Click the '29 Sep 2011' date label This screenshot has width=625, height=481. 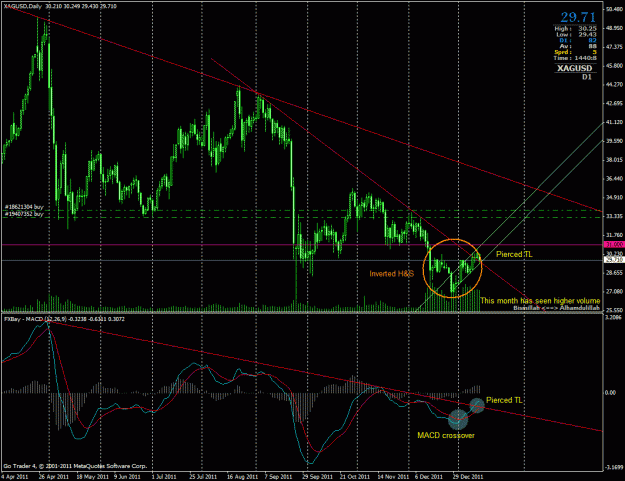tap(317, 477)
